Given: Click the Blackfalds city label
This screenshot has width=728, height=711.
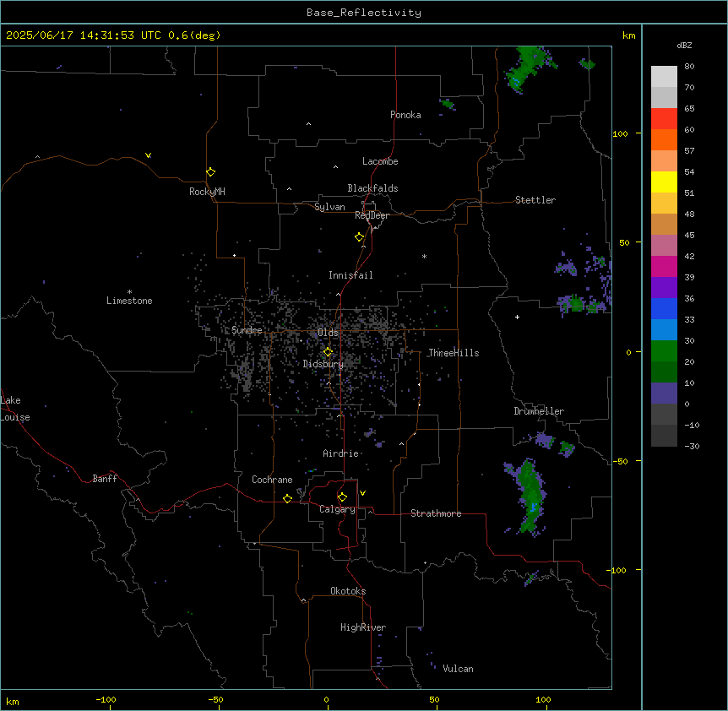Looking at the screenshot, I should click(372, 188).
